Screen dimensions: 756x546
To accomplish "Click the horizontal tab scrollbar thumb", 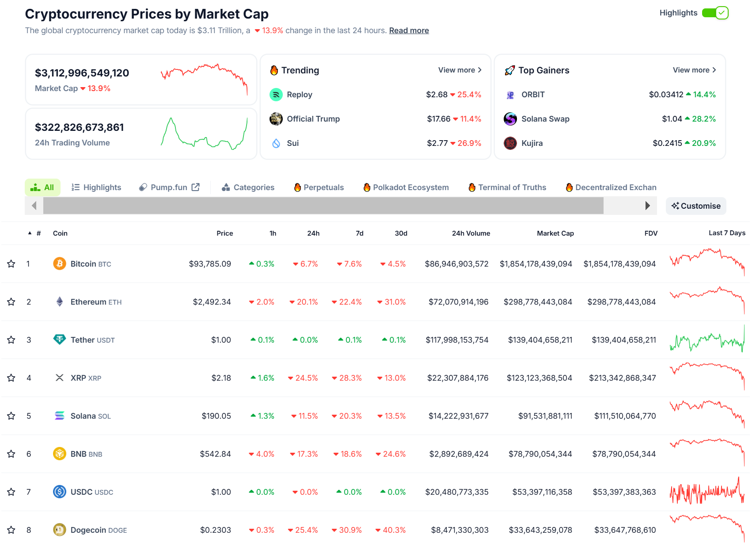I will tap(323, 206).
